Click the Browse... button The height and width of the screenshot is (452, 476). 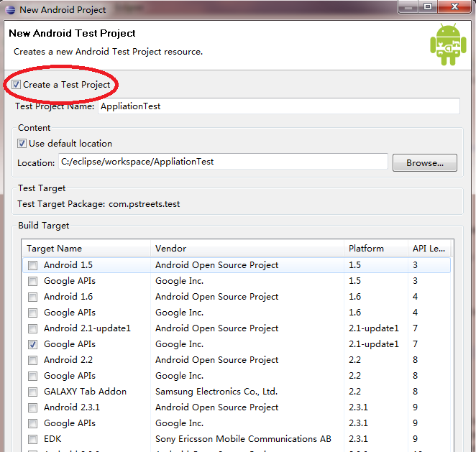tap(425, 163)
